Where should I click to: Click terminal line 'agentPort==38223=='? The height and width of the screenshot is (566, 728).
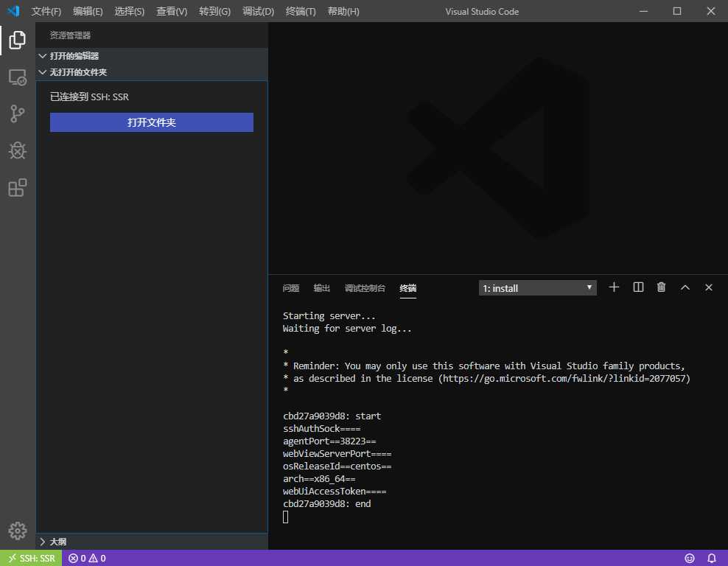tap(329, 441)
